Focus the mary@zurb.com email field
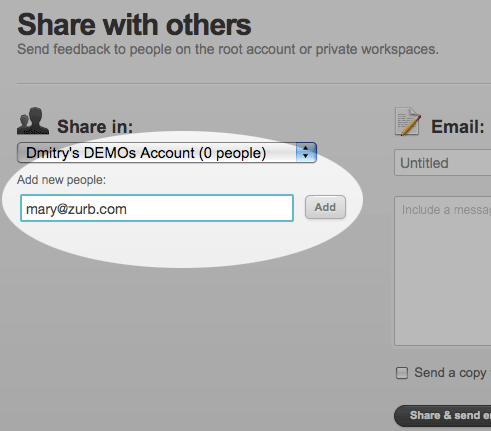This screenshot has width=491, height=431. (157, 208)
